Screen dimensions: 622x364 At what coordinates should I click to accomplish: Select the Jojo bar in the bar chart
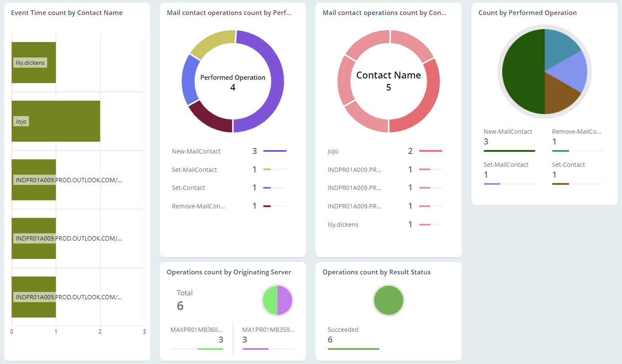click(56, 121)
